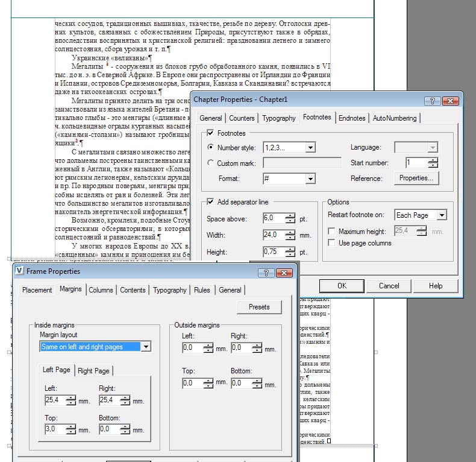Viewport: 476px width, 462px height.
Task: Toggle Add separator line checkbox
Action: tap(210, 201)
